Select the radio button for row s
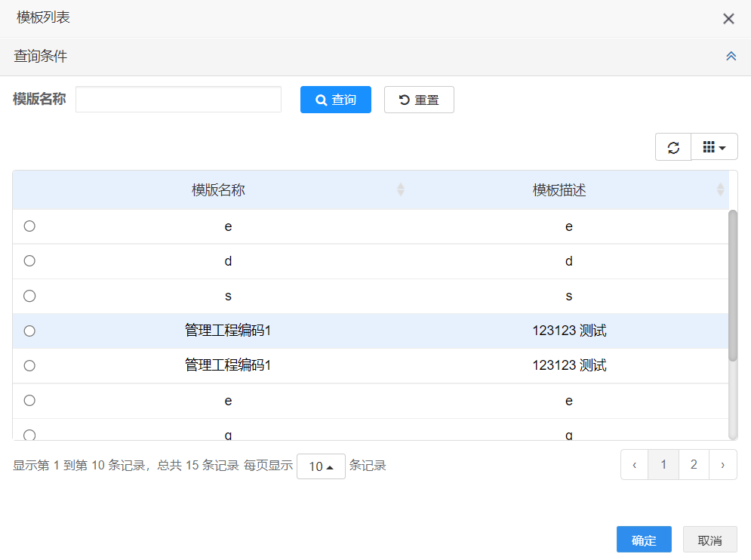751x560 pixels. click(x=29, y=296)
